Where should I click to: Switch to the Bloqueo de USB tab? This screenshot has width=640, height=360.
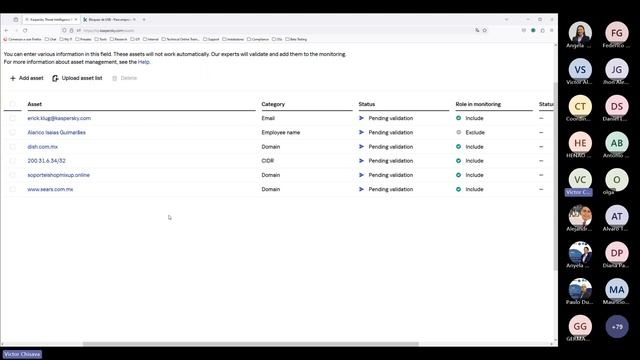tap(109, 20)
